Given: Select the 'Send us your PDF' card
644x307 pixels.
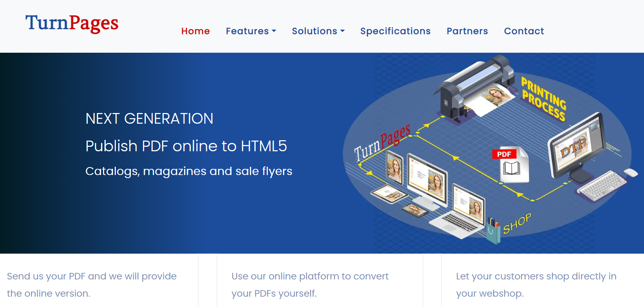Looking at the screenshot, I should point(99,280).
